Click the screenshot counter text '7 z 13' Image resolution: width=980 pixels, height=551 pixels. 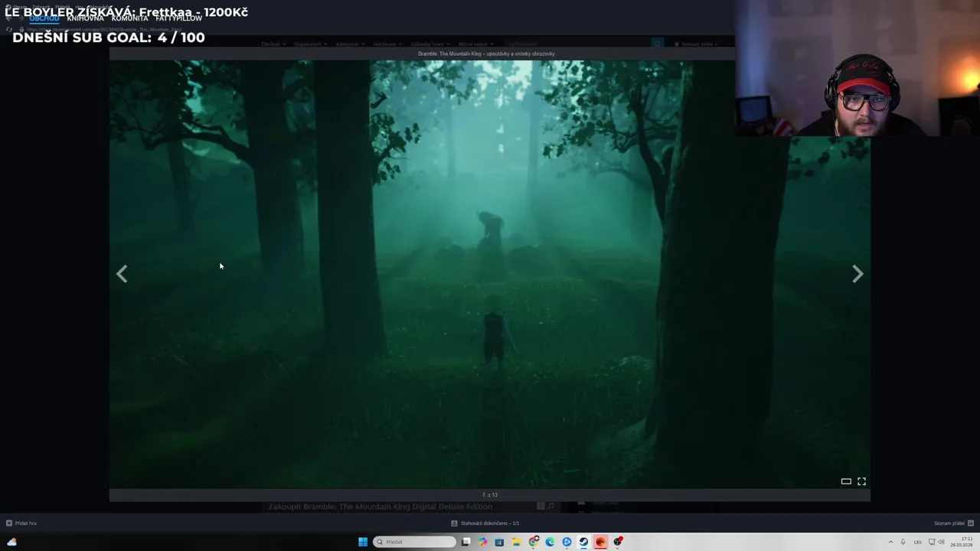(490, 495)
